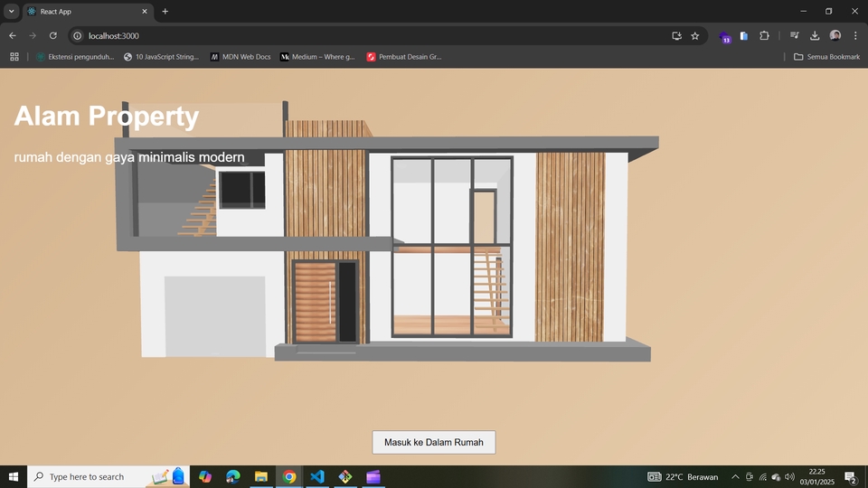Open Visual Studio Code from taskbar
This screenshot has height=488, width=868.
(x=317, y=476)
